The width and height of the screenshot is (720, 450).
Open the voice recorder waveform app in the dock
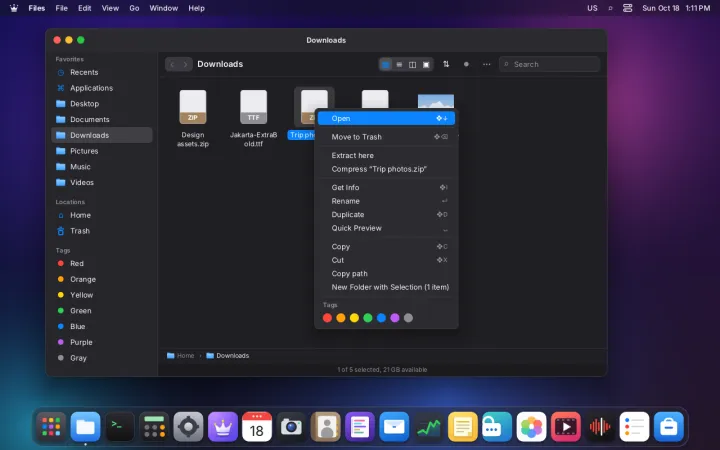tap(600, 427)
